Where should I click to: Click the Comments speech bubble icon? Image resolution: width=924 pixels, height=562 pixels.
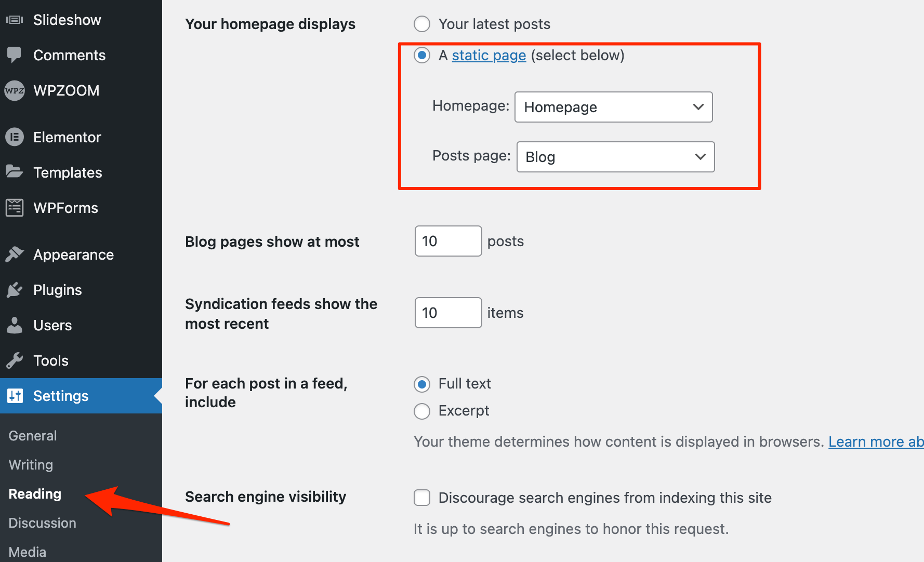pos(15,55)
